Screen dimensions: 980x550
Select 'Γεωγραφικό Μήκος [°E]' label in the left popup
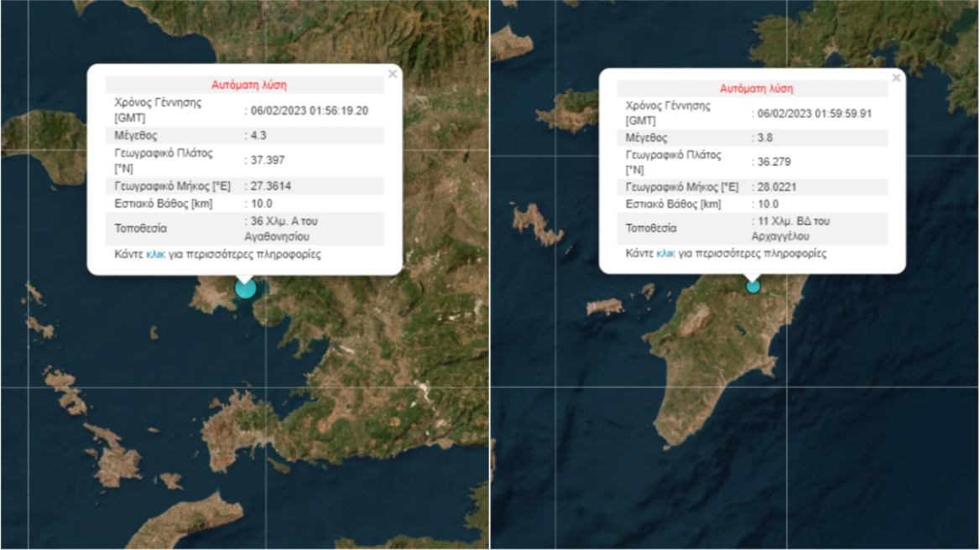(173, 186)
